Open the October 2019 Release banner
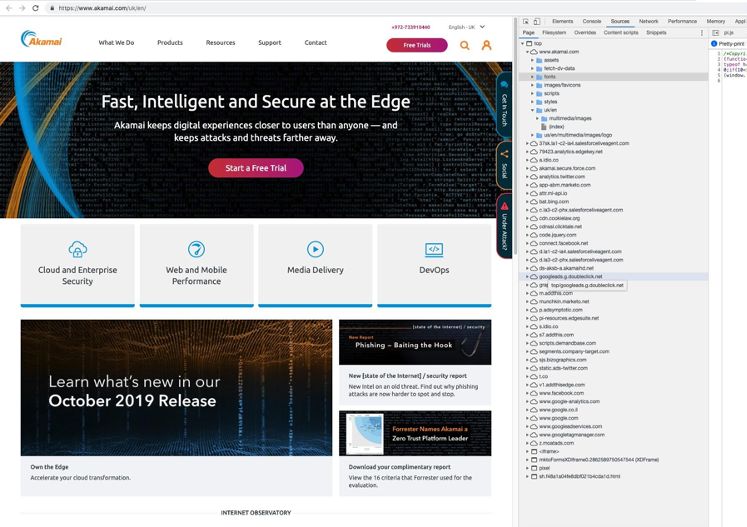 pos(176,387)
